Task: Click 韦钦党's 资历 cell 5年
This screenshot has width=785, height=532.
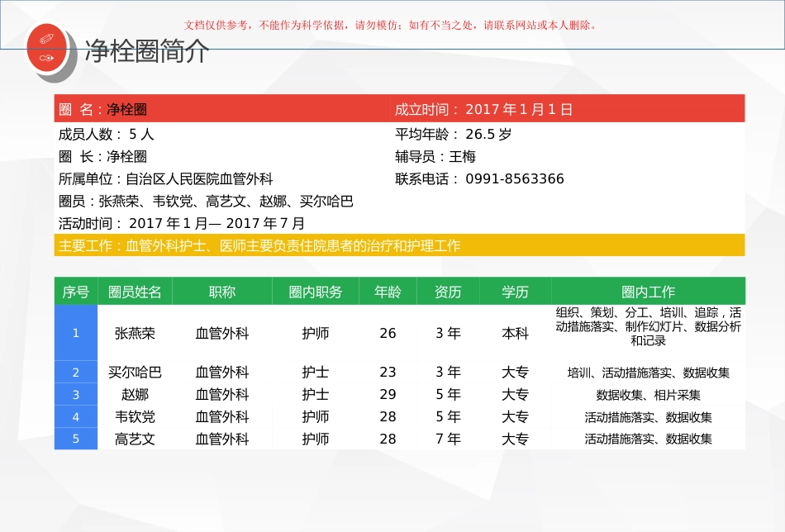Action: pos(448,416)
